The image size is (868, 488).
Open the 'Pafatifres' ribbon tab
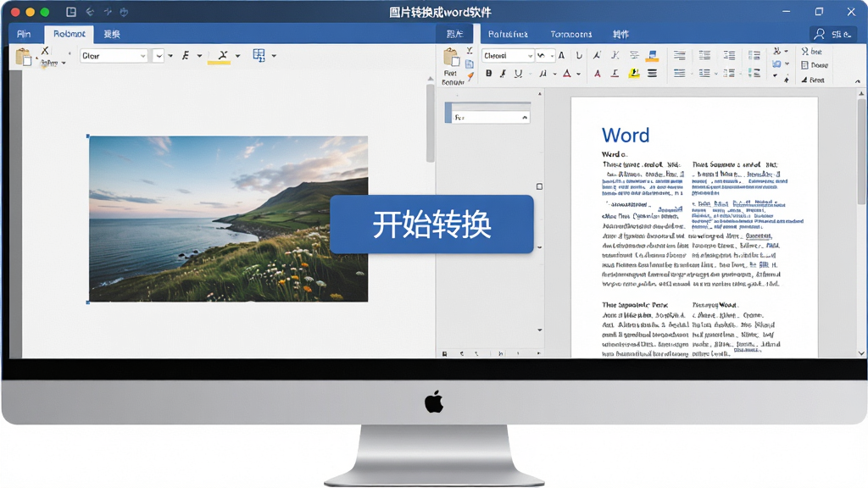click(508, 34)
